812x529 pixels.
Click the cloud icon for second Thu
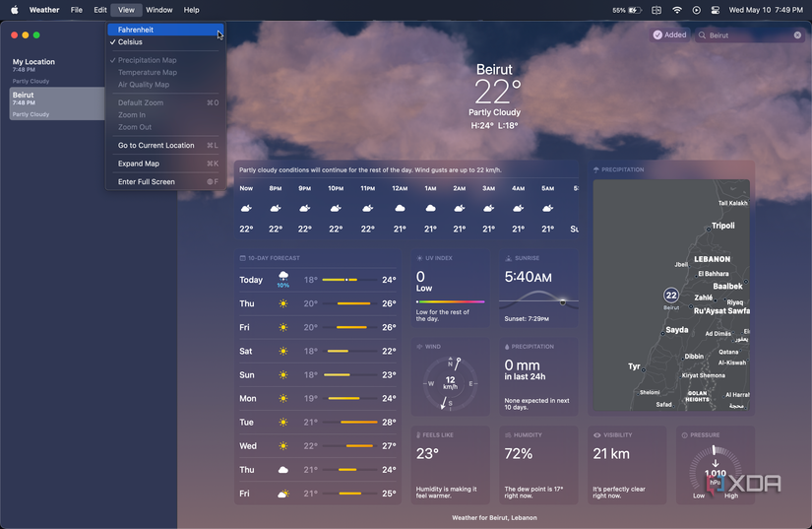tap(283, 470)
